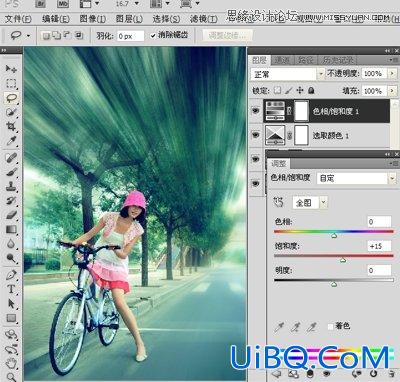This screenshot has height=382, width=400.
Task: Enable the 着色 colorize checkbox
Action: [x=330, y=326]
